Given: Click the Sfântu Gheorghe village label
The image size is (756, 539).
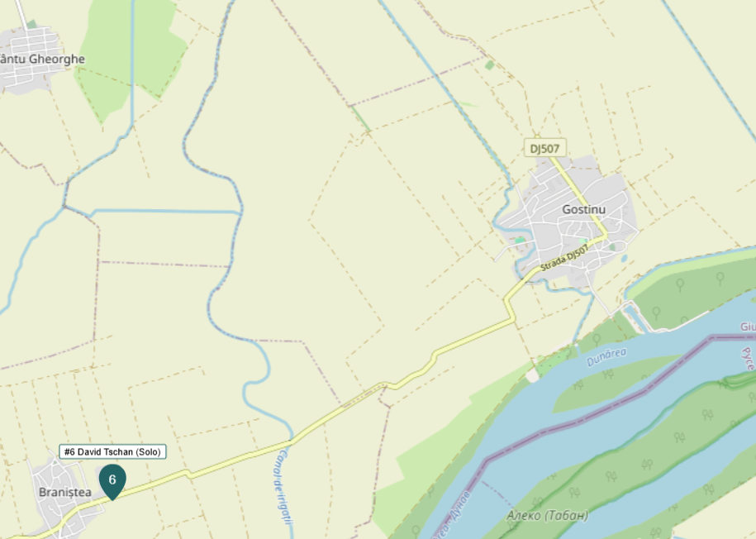Looking at the screenshot, I should point(41,59).
